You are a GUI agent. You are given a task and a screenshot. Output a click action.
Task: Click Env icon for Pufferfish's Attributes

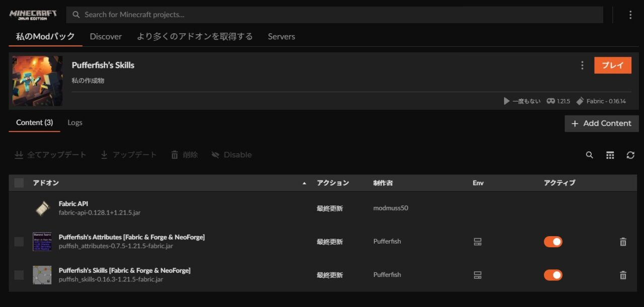tap(478, 242)
